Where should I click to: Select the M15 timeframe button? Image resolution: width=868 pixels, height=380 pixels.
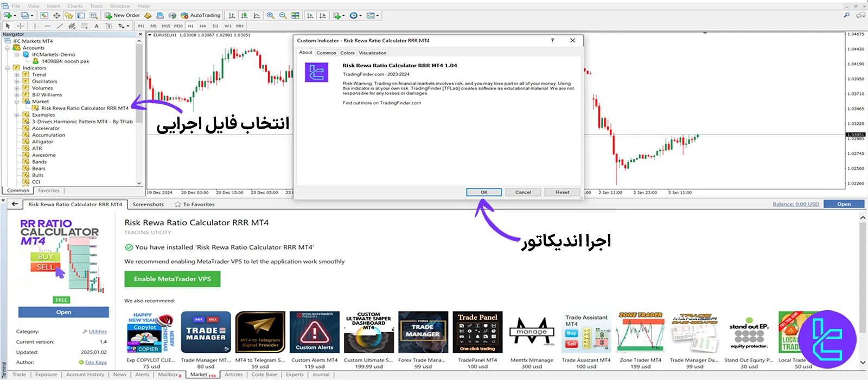(x=166, y=26)
